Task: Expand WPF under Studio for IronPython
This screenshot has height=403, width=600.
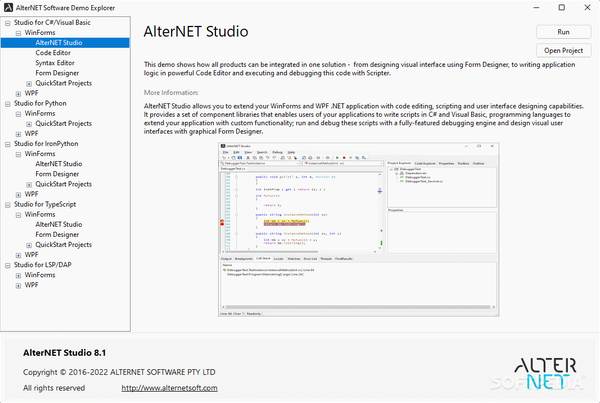Action: [x=18, y=195]
